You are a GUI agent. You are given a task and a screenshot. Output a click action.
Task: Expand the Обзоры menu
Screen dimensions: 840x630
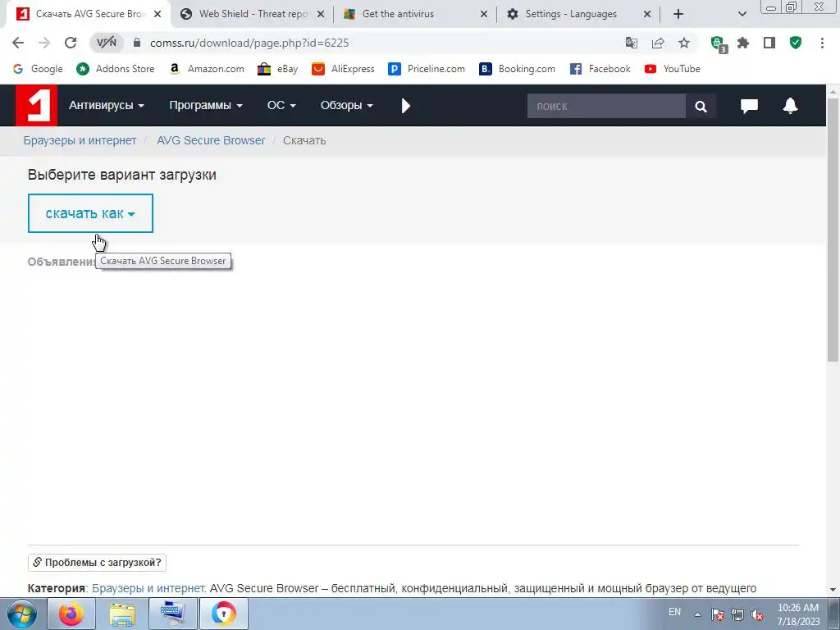347,106
